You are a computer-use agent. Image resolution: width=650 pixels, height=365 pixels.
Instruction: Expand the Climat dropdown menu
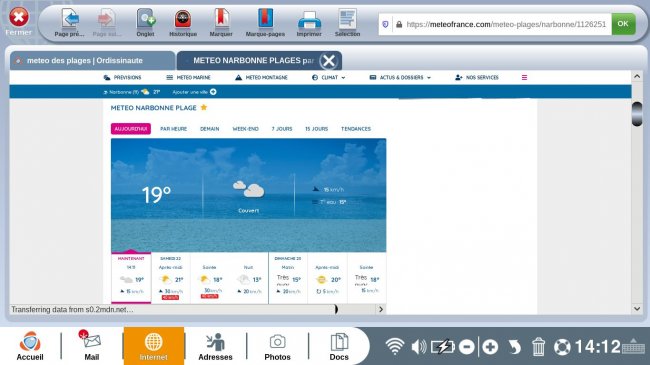point(328,78)
